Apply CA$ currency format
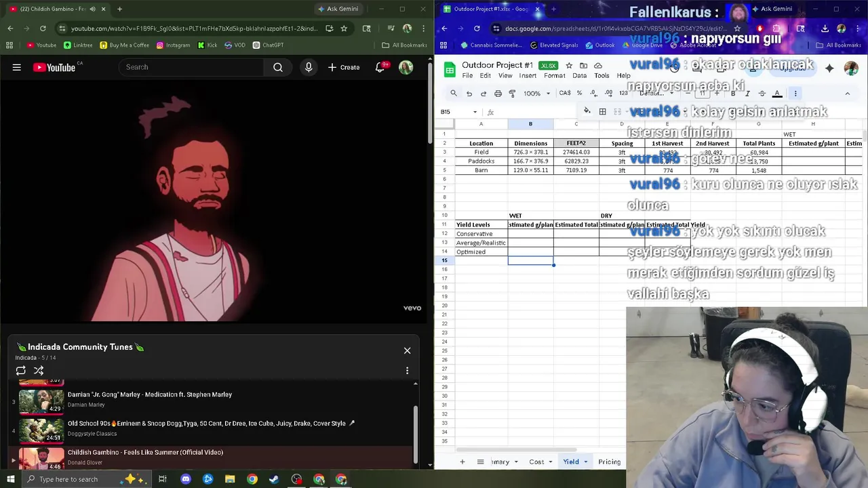Viewport: 868px width, 488px height. (x=565, y=94)
